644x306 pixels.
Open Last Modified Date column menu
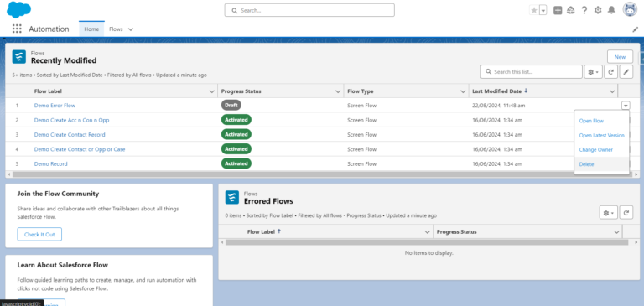coord(612,91)
